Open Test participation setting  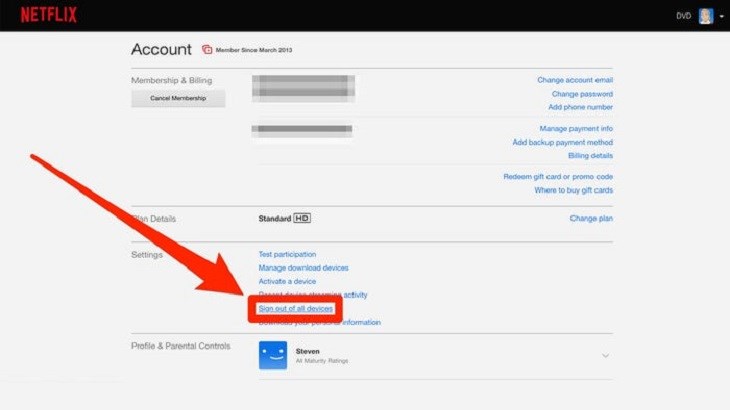click(x=287, y=254)
